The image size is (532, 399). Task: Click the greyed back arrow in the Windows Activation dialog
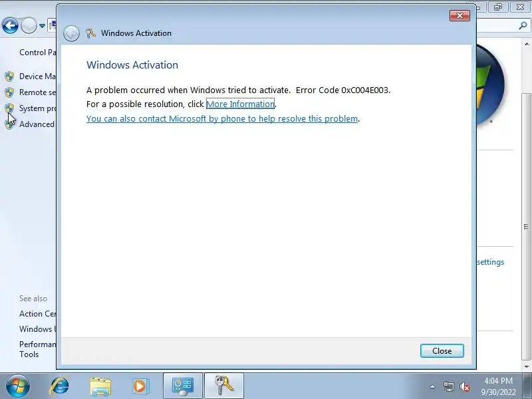pyautogui.click(x=71, y=33)
